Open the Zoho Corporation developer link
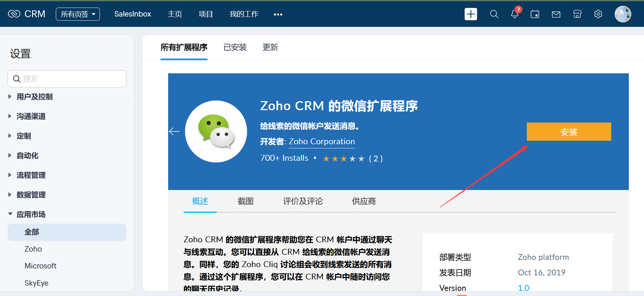The image size is (644, 296). coord(321,141)
